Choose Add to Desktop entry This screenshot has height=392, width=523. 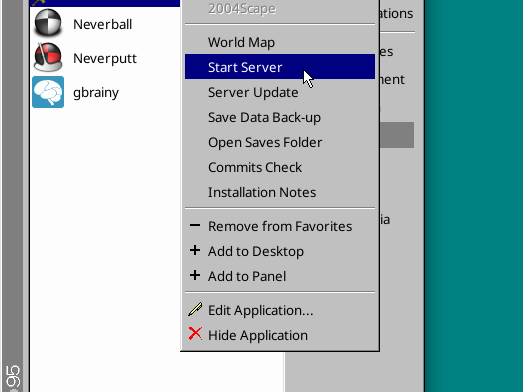coord(280,251)
